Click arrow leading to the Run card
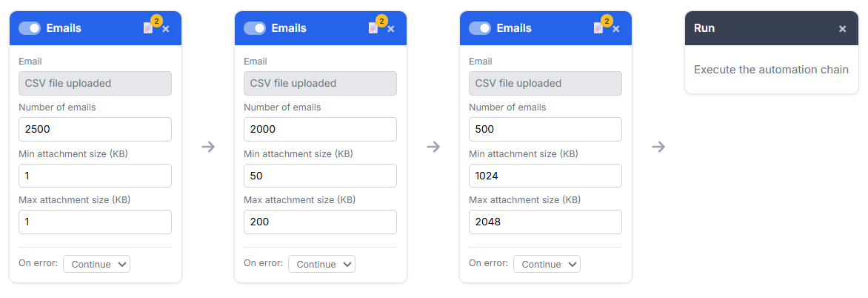The image size is (868, 298). tap(658, 147)
